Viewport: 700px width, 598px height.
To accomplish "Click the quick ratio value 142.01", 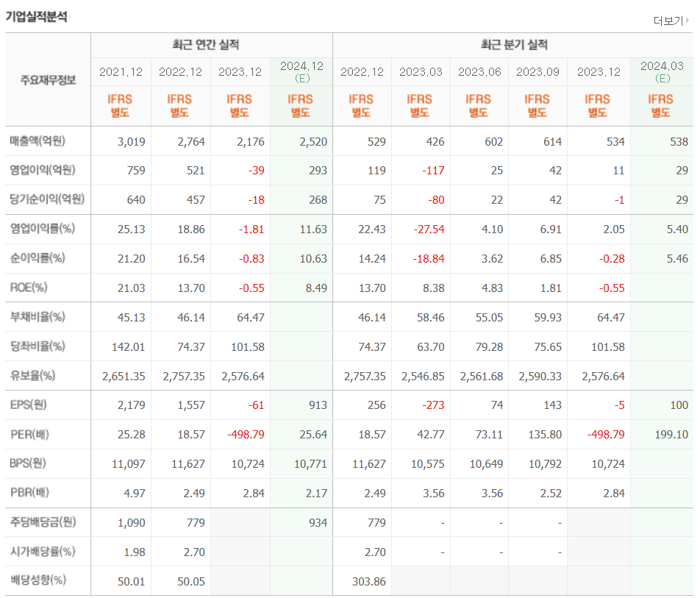I will (x=129, y=347).
